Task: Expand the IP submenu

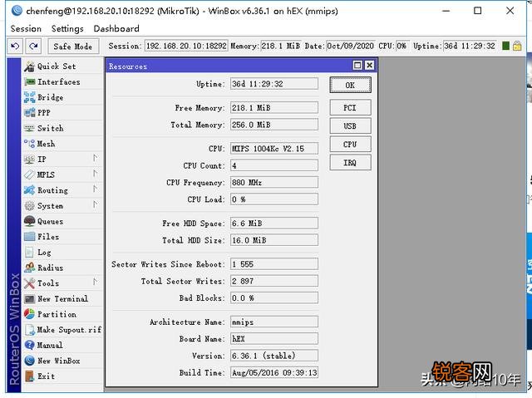Action: [42, 160]
